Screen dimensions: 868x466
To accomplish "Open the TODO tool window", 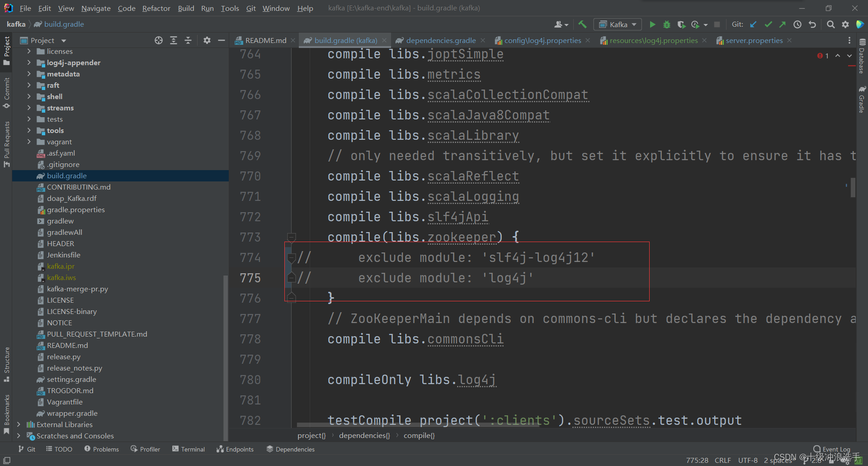I will pyautogui.click(x=59, y=449).
